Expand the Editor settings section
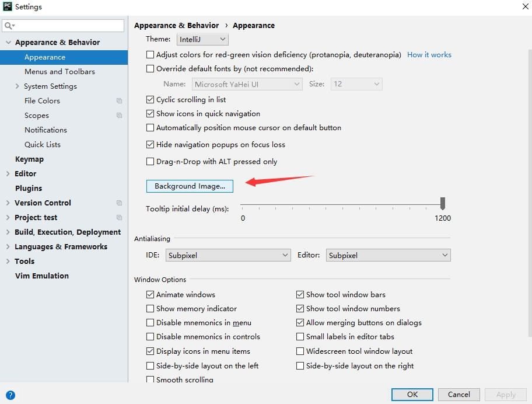This screenshot has height=404, width=532. point(8,174)
